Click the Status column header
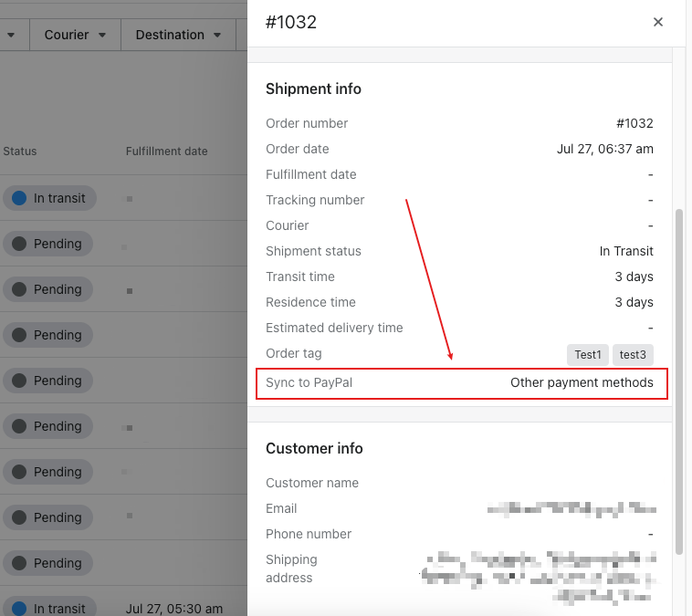 pos(20,151)
